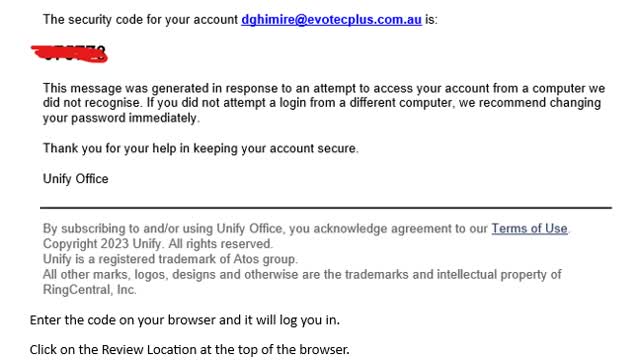
Task: Click the 'your password immediately' text
Action: (x=121, y=118)
